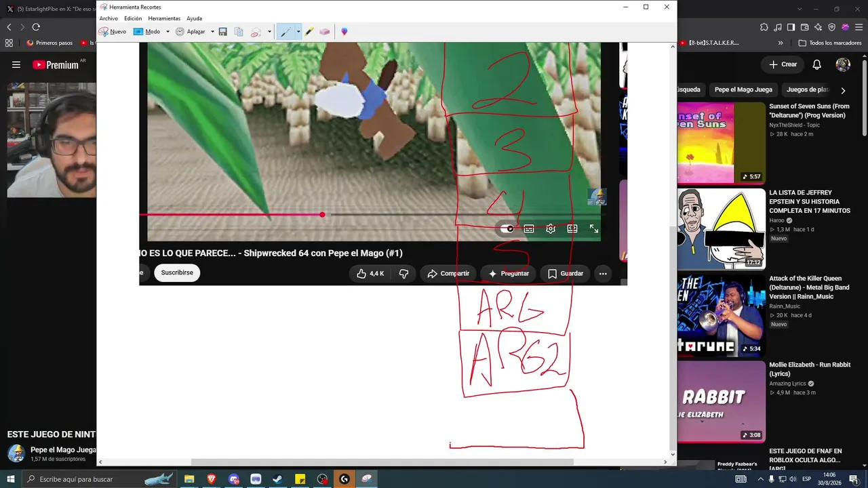
Task: Toggle the browser sidebar panel icon
Action: (791, 27)
